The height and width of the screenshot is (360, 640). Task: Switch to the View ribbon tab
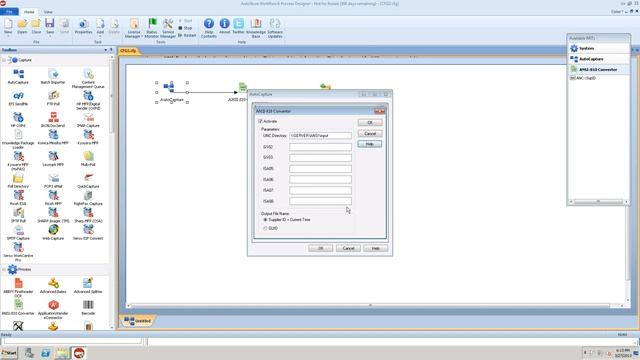pos(48,11)
